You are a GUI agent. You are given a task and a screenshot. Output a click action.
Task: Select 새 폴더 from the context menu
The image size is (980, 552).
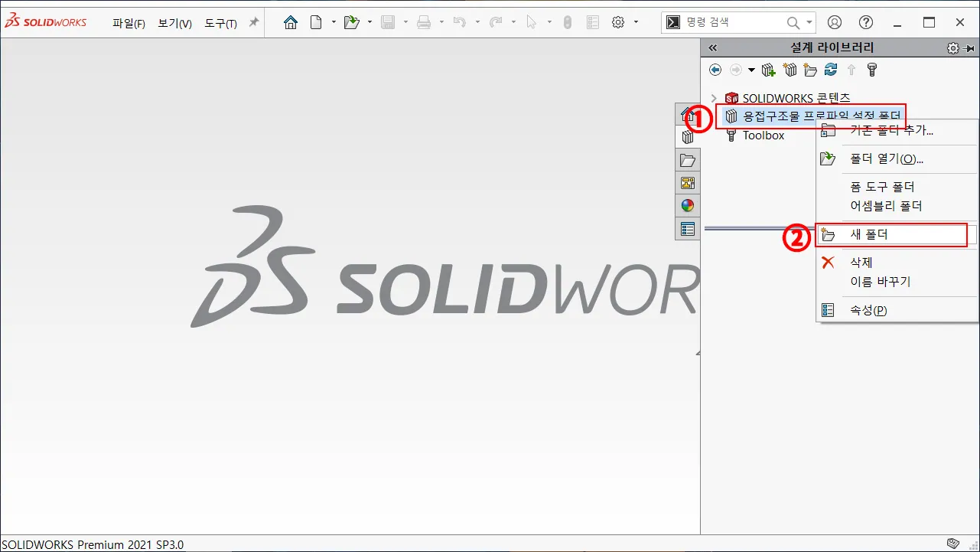tap(897, 234)
